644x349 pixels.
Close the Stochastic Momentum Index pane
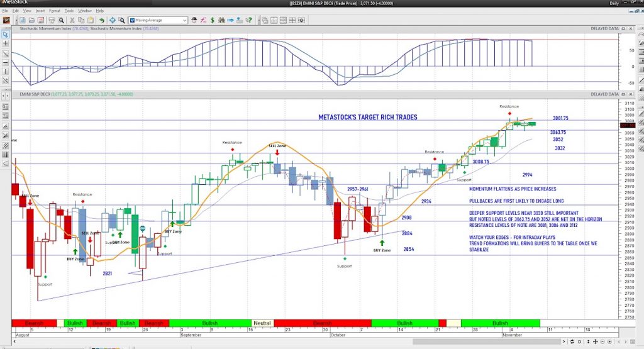630,29
